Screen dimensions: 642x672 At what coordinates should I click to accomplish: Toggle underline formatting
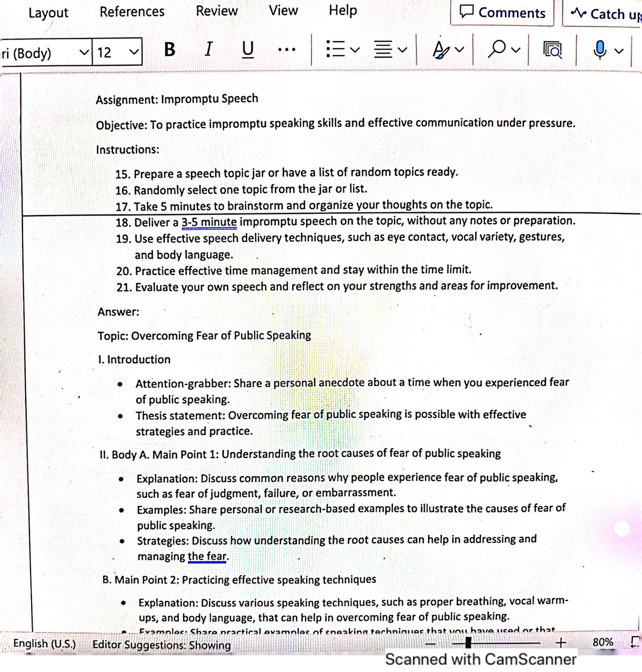[x=247, y=51]
